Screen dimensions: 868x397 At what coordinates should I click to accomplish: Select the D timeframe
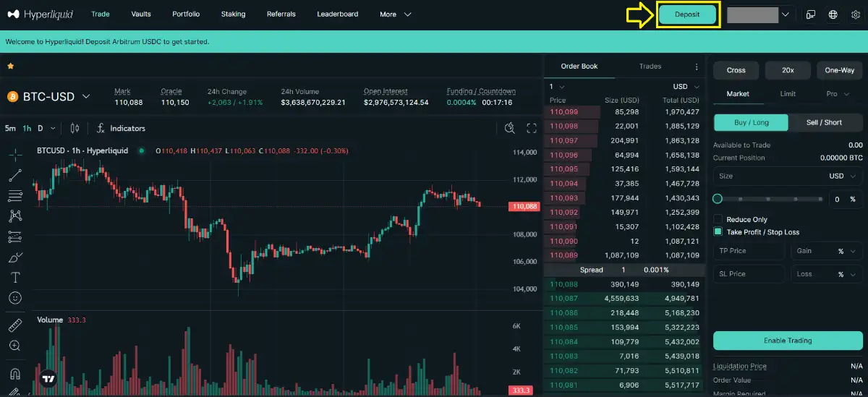click(x=41, y=128)
